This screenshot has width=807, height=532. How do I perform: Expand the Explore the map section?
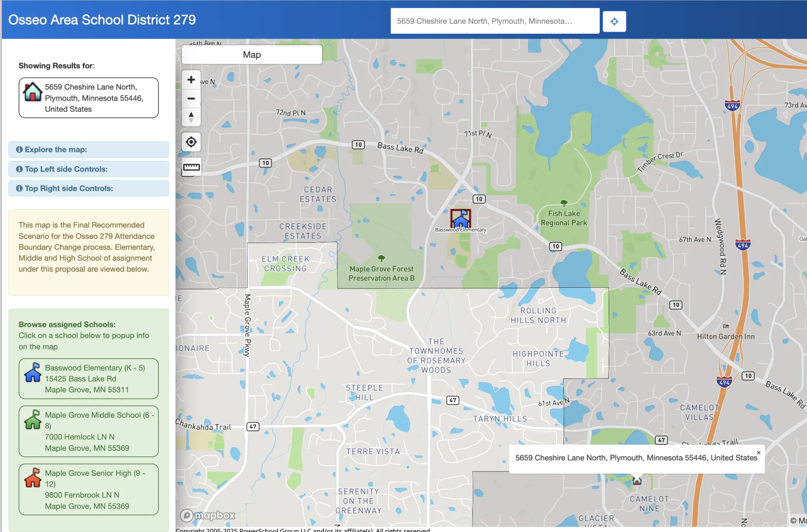coord(88,150)
